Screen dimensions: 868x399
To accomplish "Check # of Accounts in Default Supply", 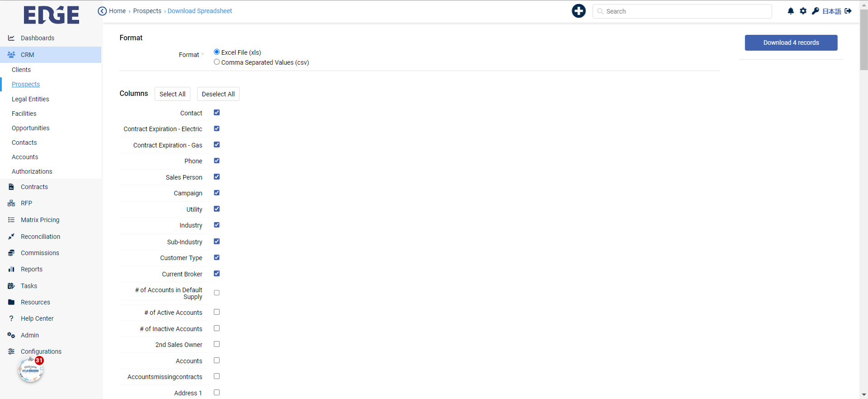I will point(217,293).
